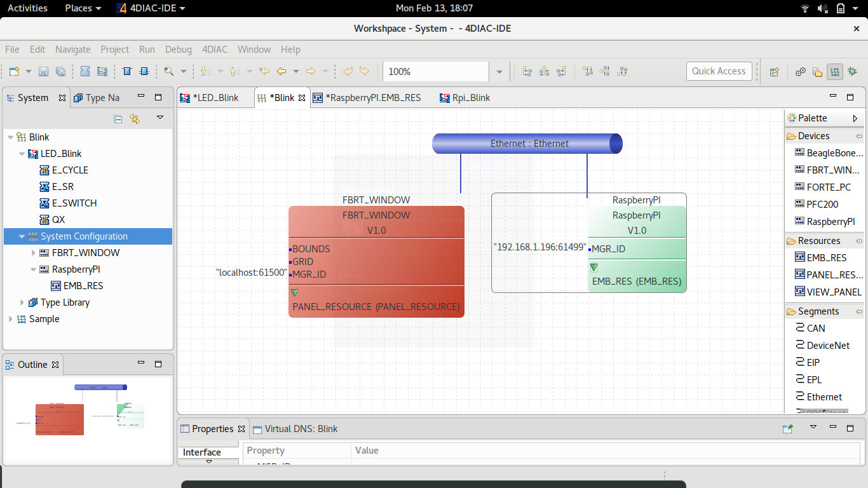Click the Redo toolbar arrow
The image size is (868, 488).
pos(364,72)
